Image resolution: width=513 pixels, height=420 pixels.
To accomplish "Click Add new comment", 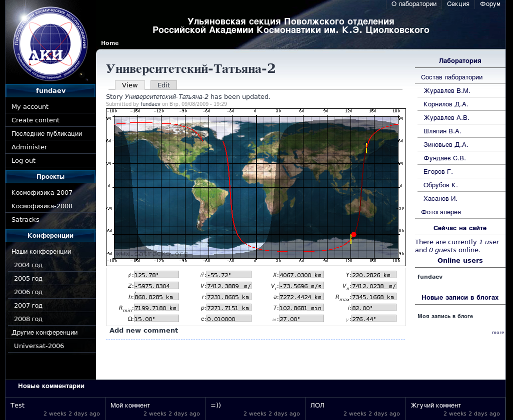I will pyautogui.click(x=143, y=331).
